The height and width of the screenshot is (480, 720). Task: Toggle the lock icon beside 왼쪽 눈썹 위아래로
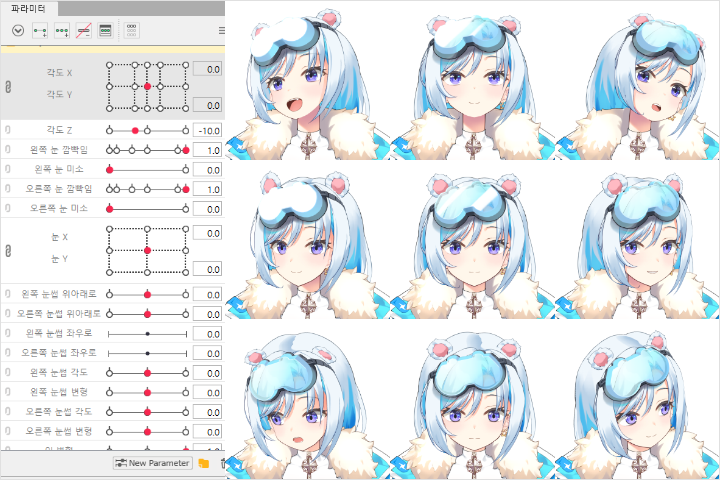coord(8,294)
